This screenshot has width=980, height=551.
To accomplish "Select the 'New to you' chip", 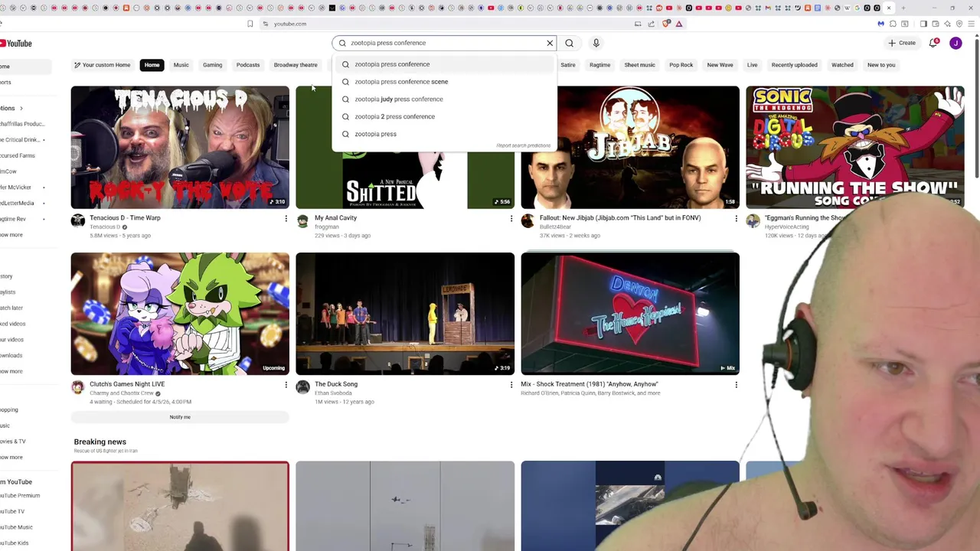I will pyautogui.click(x=881, y=65).
